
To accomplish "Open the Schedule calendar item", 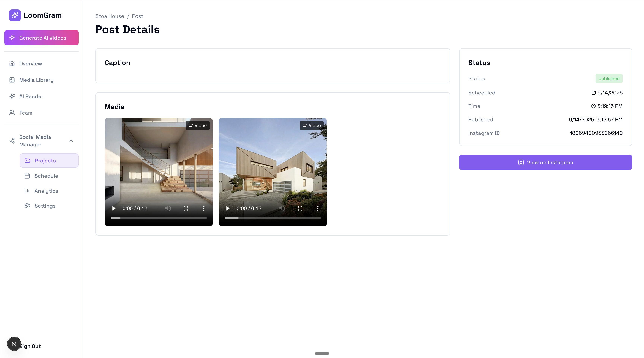I will point(46,176).
